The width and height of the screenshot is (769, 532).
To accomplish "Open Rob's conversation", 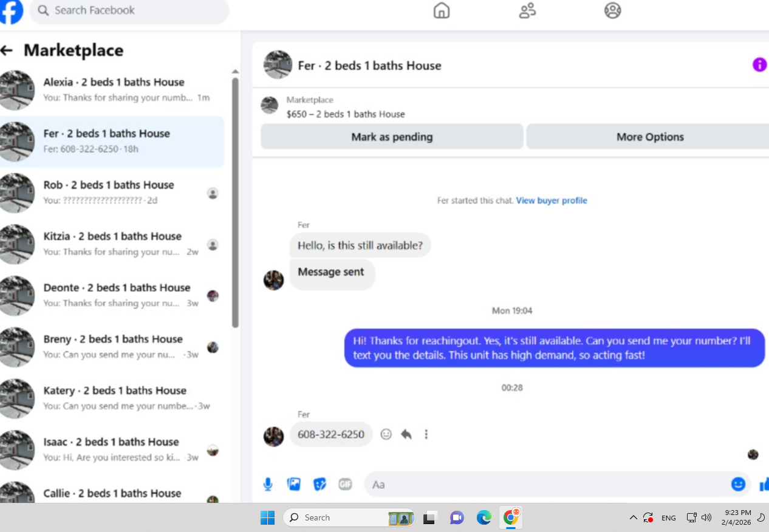I will [112, 193].
